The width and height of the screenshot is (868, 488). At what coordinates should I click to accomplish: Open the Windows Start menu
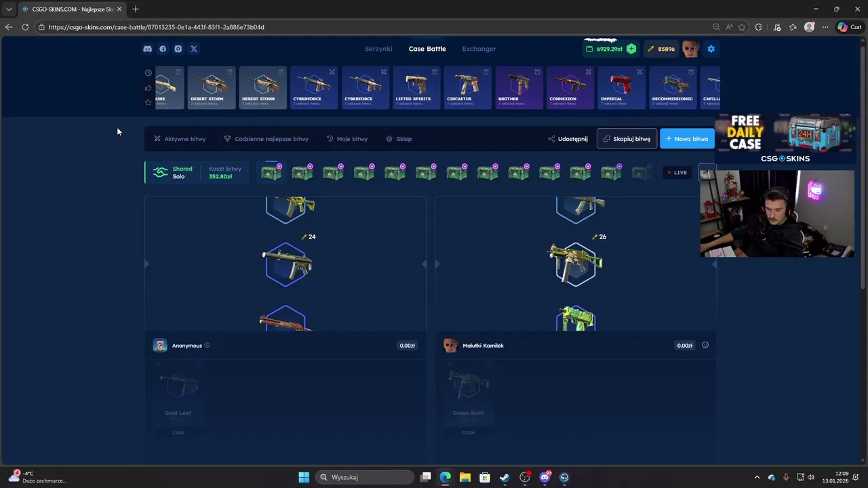pos(304,477)
